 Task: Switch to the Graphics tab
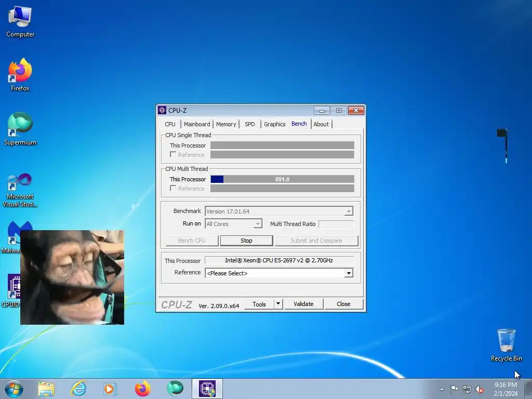[274, 124]
